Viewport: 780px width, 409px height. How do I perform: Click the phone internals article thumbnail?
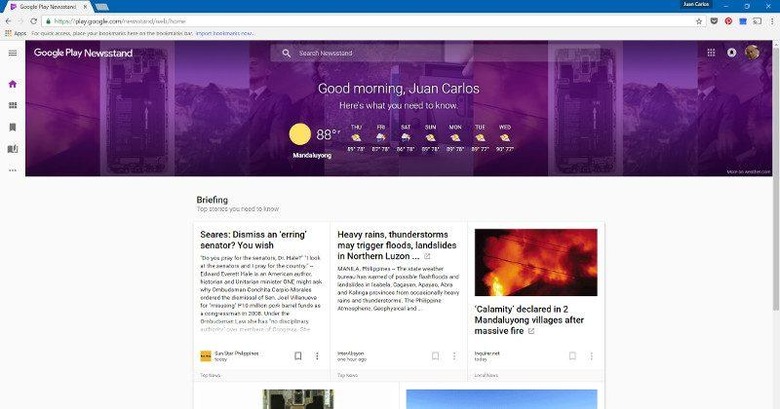pos(297,399)
